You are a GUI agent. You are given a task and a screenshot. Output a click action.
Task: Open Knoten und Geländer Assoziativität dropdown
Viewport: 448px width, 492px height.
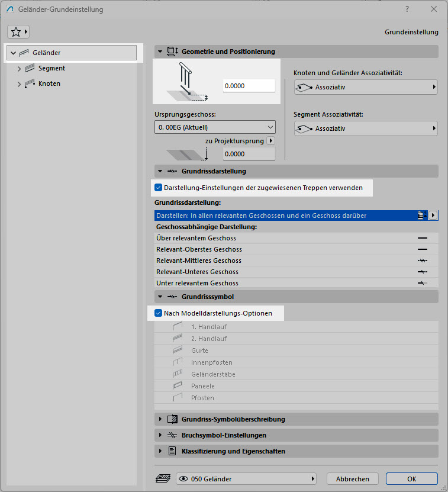pyautogui.click(x=365, y=87)
